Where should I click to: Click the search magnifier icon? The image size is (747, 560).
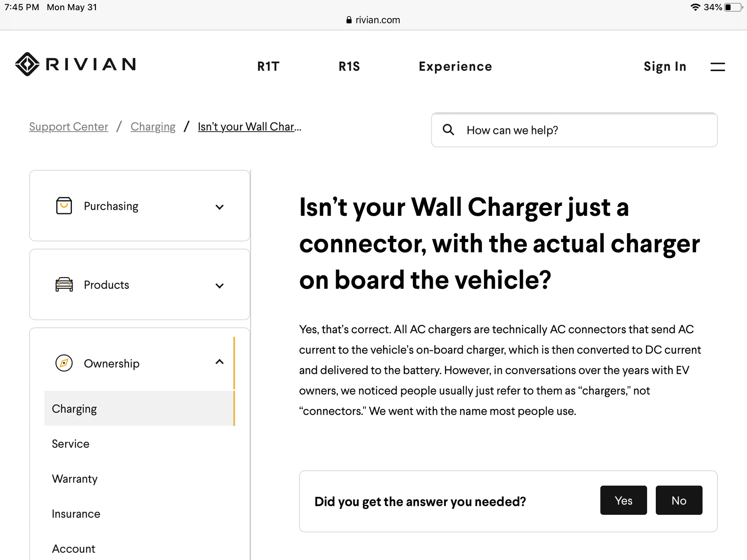pyautogui.click(x=448, y=130)
